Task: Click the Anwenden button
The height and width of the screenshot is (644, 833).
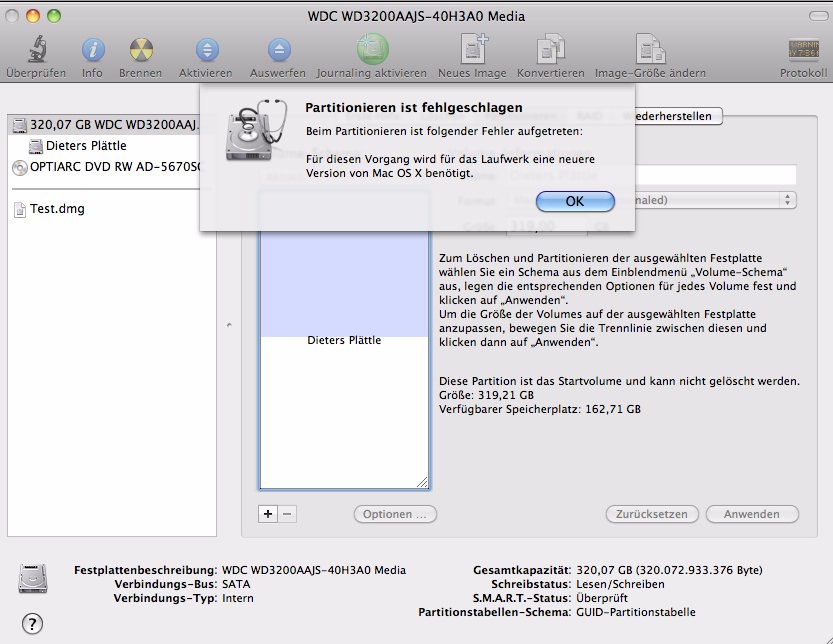Action: click(x=752, y=514)
